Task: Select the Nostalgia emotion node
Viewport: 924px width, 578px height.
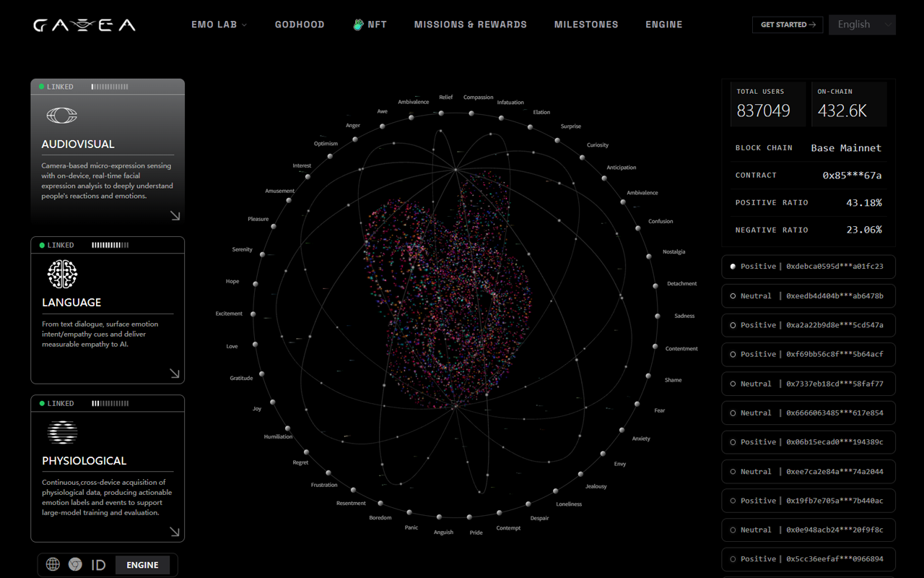Action: pos(649,256)
